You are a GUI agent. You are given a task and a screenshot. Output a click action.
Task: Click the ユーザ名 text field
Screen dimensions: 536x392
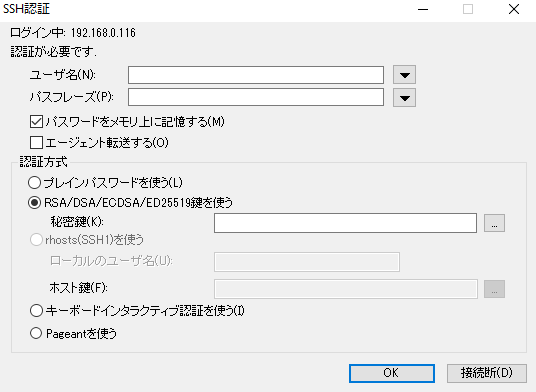tap(256, 75)
